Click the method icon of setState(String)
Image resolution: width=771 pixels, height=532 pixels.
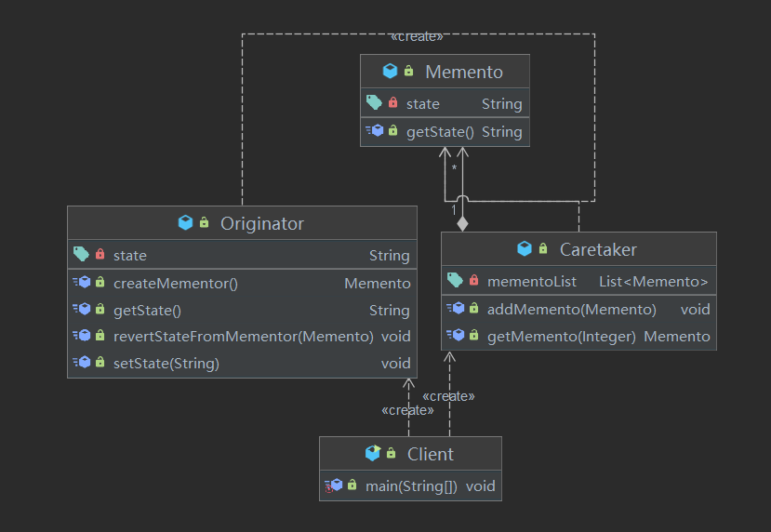pyautogui.click(x=82, y=363)
